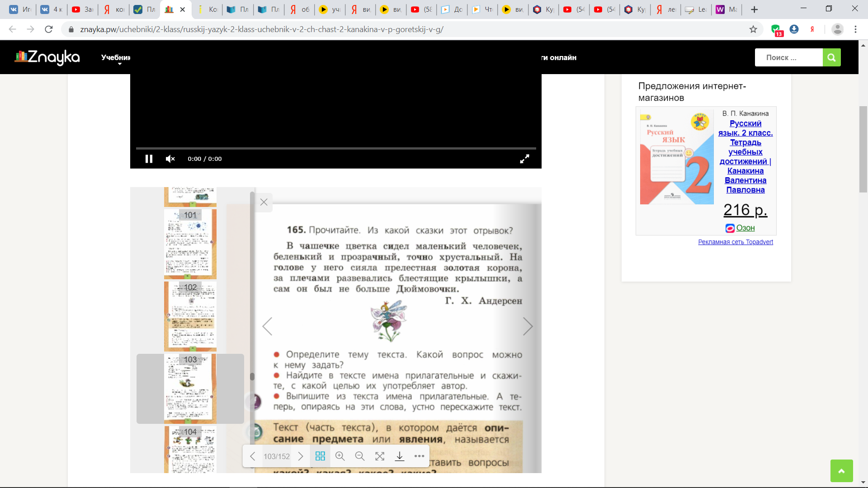Open more options in viewer toolbar

tap(419, 456)
